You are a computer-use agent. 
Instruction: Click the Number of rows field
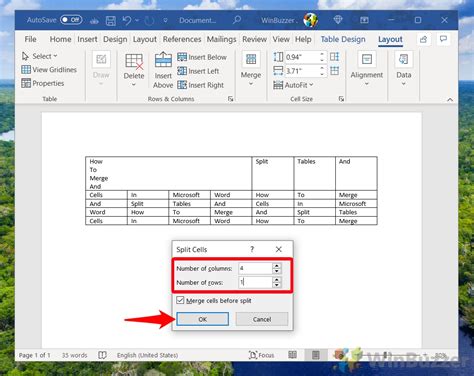tap(255, 282)
